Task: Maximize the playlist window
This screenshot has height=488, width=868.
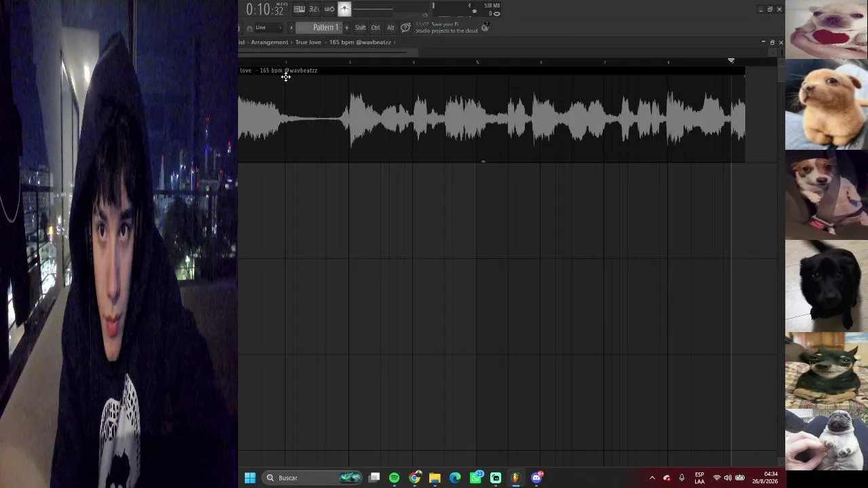Action: [772, 43]
